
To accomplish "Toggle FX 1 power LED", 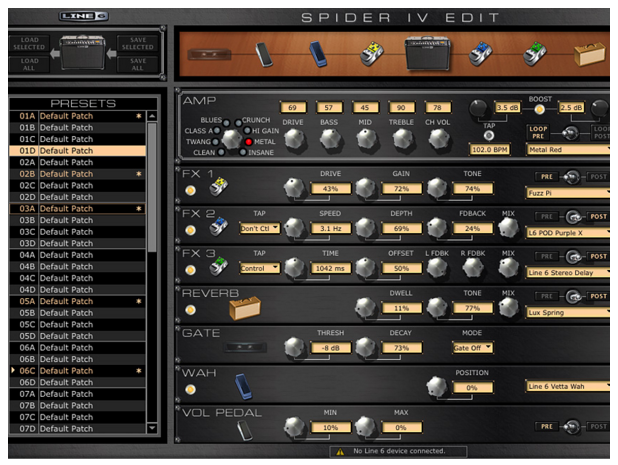I will click(x=190, y=191).
